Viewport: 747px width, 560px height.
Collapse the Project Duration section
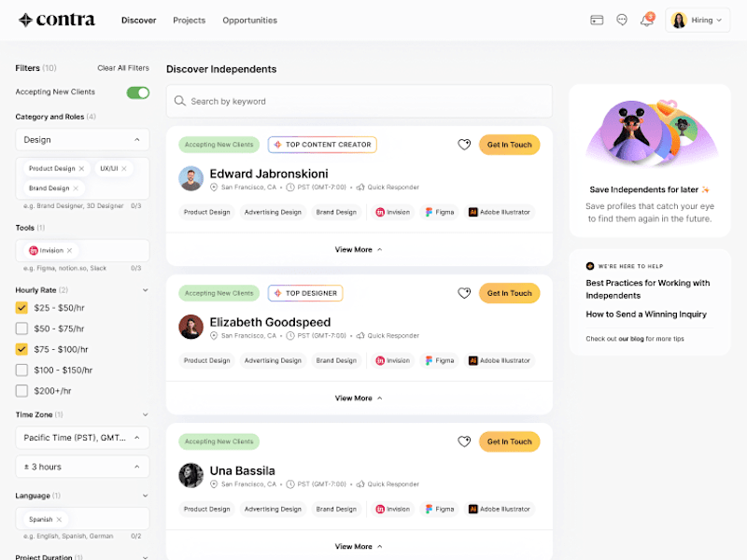point(146,556)
